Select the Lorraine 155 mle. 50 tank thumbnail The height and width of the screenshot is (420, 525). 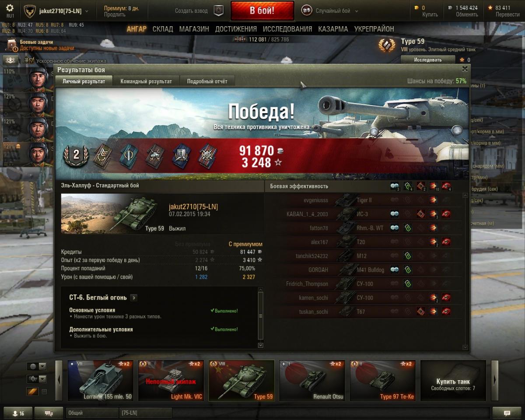[x=101, y=381]
